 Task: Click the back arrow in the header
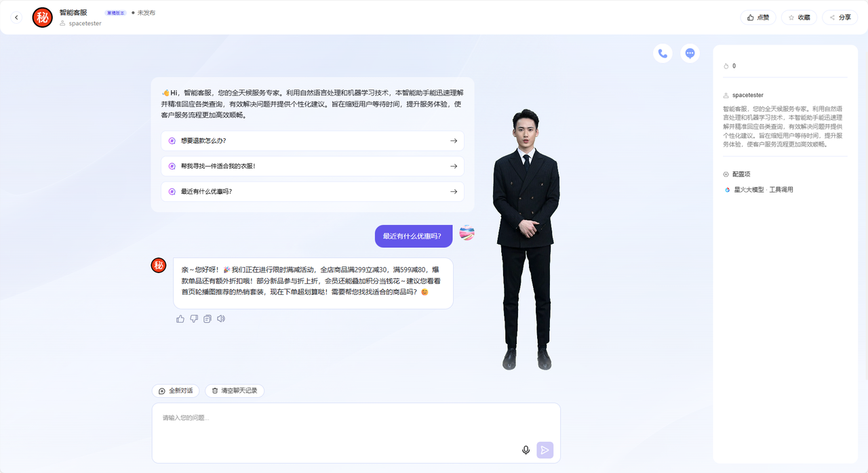tap(17, 18)
